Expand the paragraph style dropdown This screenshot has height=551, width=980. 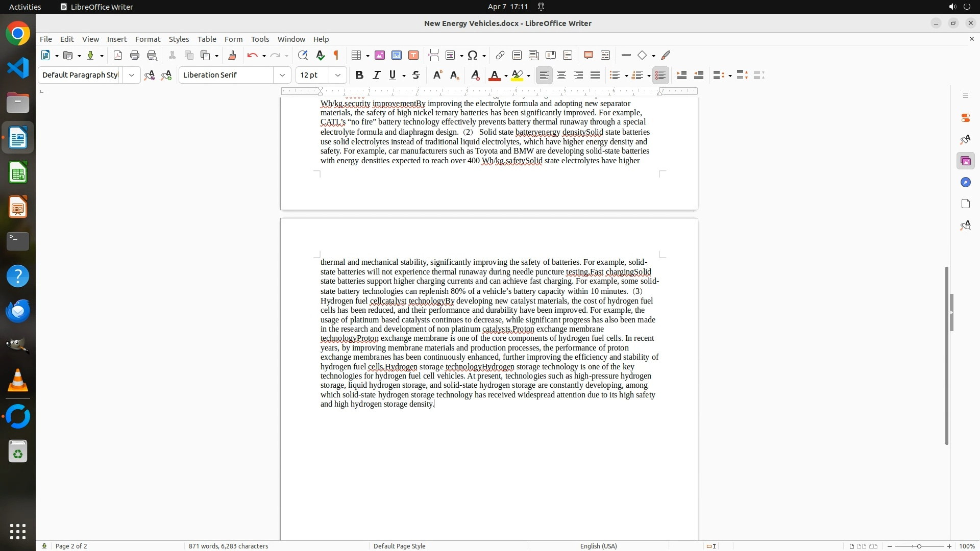pyautogui.click(x=132, y=76)
